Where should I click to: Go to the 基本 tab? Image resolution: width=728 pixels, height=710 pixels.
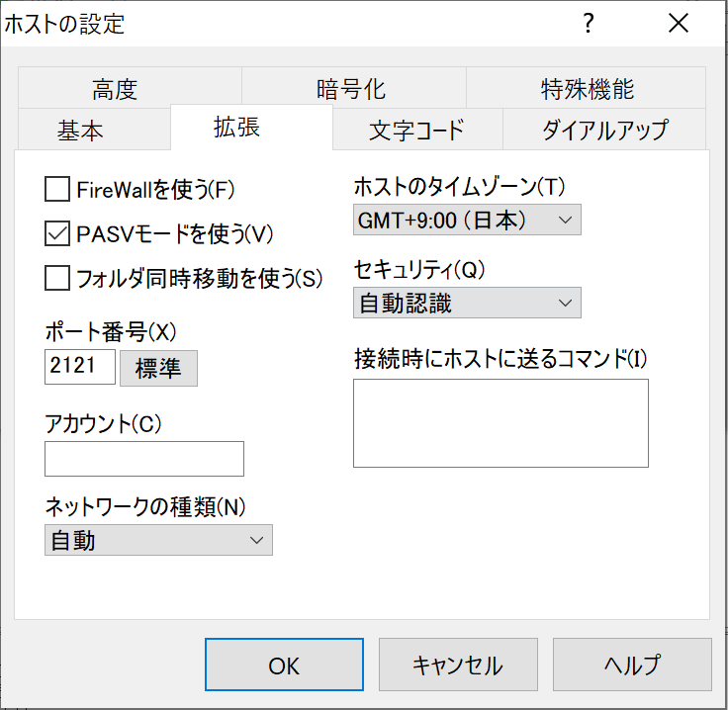pos(94,130)
